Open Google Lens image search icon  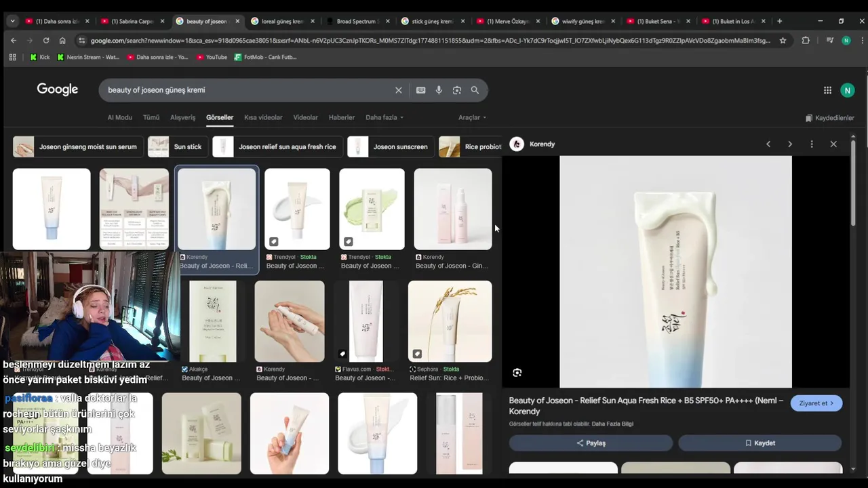(457, 90)
